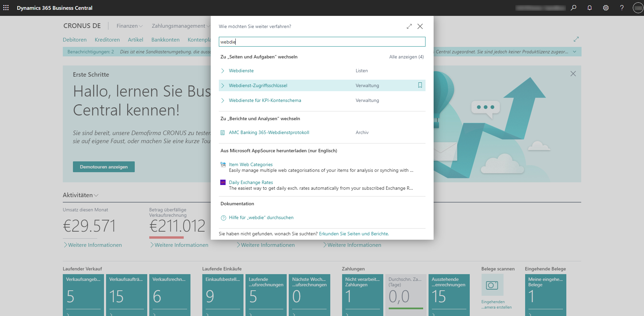Open Item Web Categories AppSource link

click(x=251, y=164)
